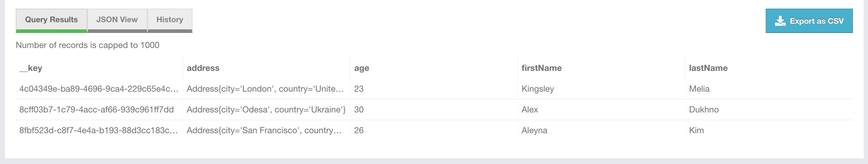
Task: Open the JSON View tab
Action: coord(117,20)
